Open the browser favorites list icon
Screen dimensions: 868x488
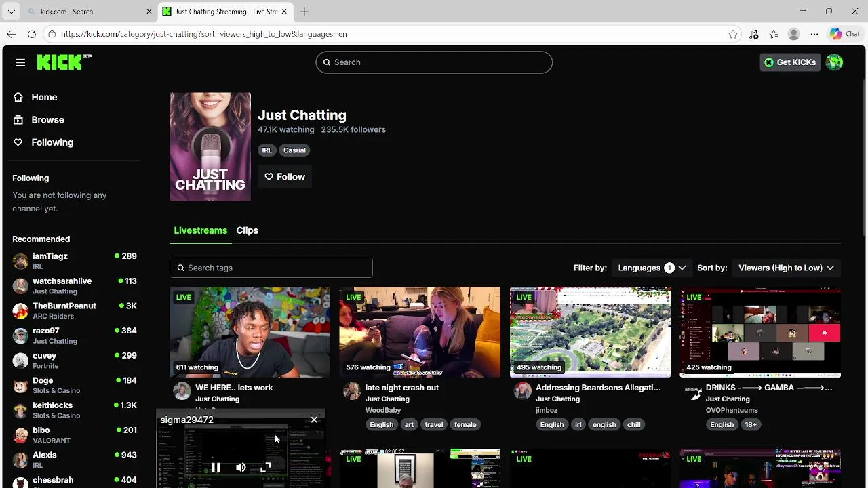coord(774,34)
